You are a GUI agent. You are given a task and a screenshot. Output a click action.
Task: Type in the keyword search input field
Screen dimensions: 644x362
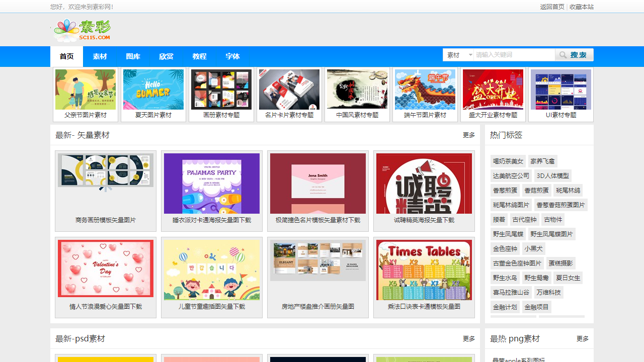coord(514,55)
